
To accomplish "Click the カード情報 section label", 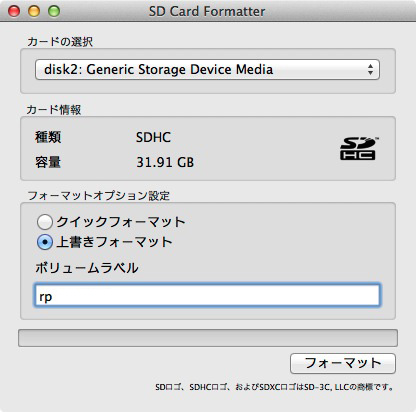I will click(54, 110).
